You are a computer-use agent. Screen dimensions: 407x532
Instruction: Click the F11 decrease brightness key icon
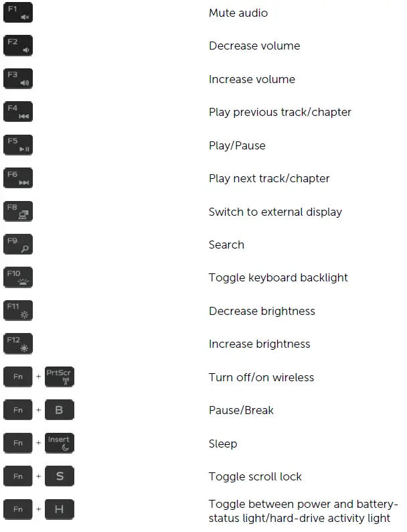point(18,311)
